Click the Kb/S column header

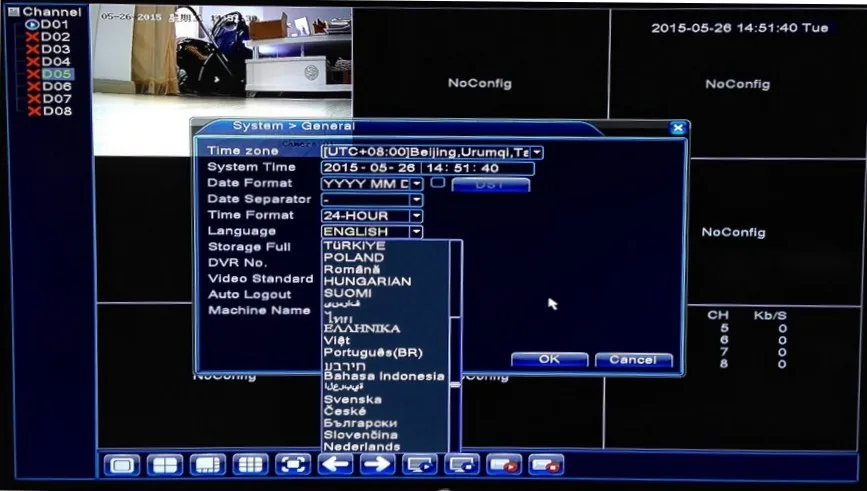[770, 316]
